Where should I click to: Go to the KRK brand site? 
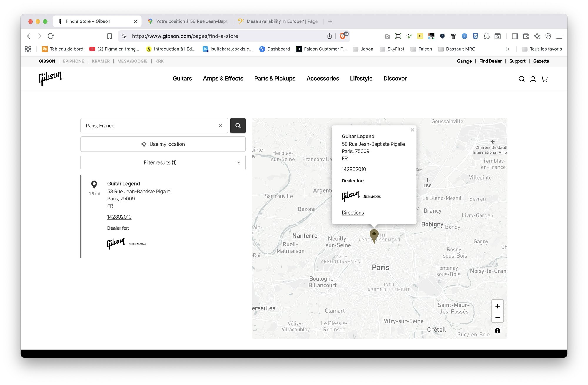click(x=159, y=61)
